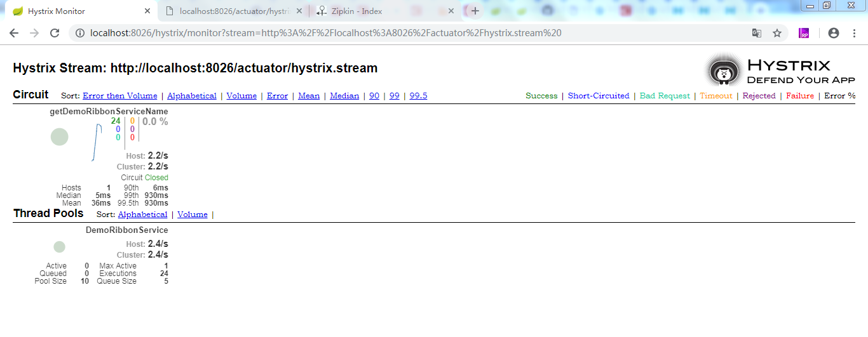
Task: Click the Mean latency value 36ms
Action: click(x=101, y=203)
